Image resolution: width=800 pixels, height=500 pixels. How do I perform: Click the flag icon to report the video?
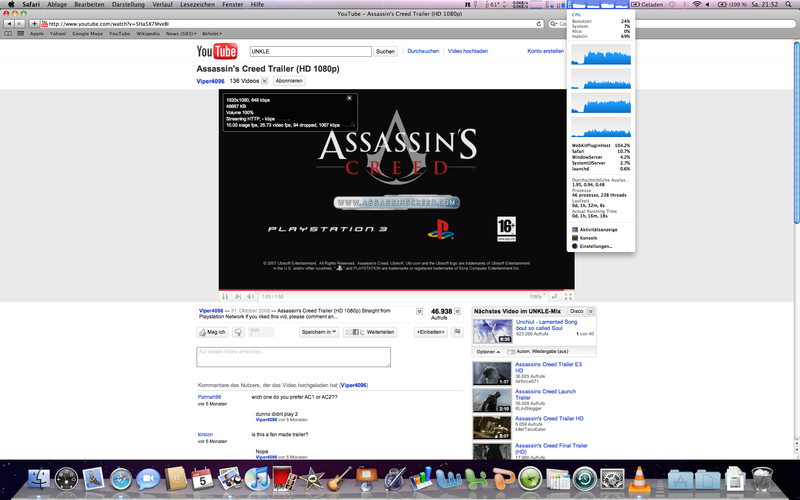(x=458, y=332)
